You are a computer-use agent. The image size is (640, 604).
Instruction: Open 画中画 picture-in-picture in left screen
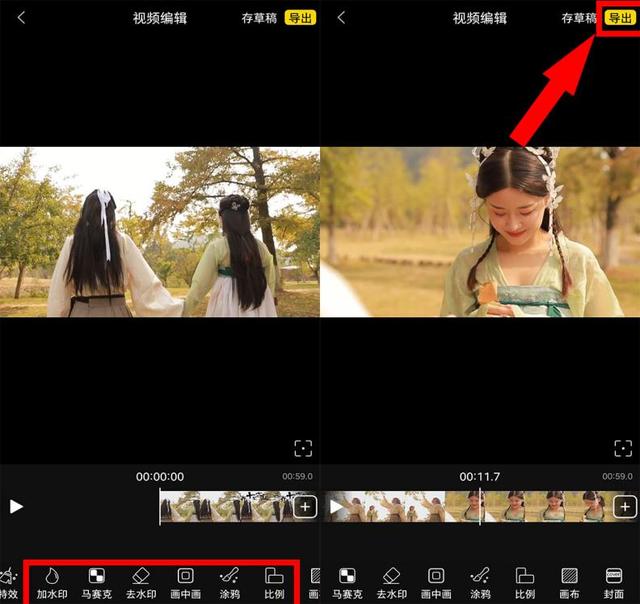click(x=185, y=582)
